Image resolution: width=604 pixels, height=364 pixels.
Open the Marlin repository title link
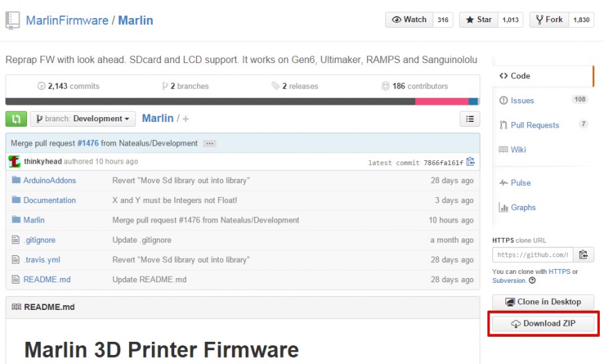pos(135,20)
